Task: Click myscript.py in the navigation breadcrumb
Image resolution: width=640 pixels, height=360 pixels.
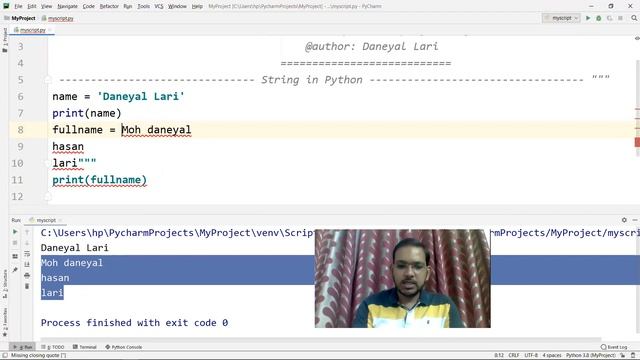Action: pos(60,18)
